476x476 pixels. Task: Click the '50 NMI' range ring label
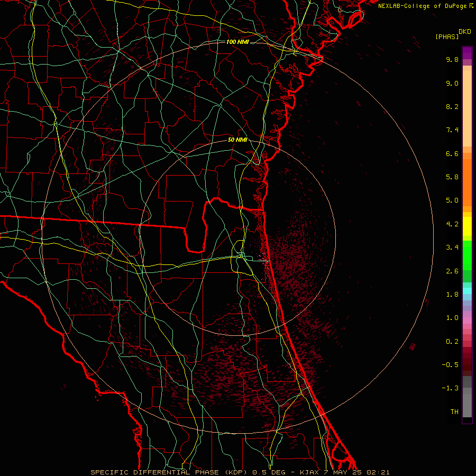pyautogui.click(x=237, y=140)
